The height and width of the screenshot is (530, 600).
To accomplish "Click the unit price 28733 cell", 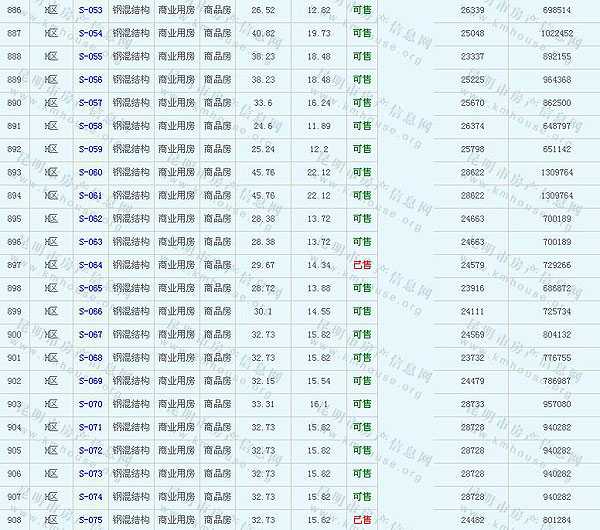I will (x=472, y=404).
